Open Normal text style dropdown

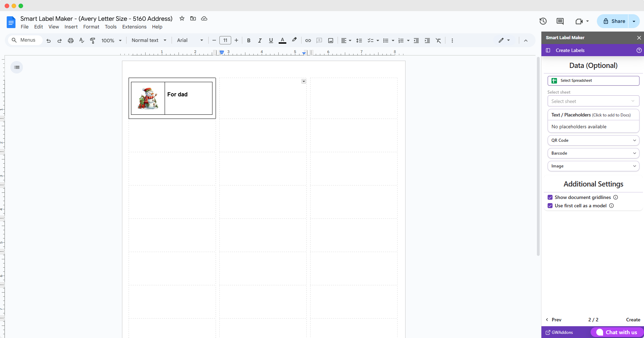pos(149,41)
